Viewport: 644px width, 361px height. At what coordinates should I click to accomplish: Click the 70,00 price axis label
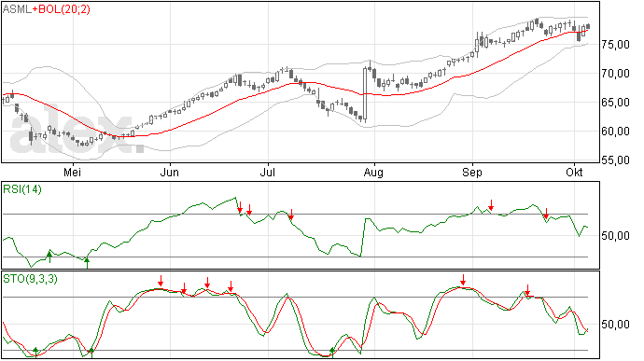point(615,74)
